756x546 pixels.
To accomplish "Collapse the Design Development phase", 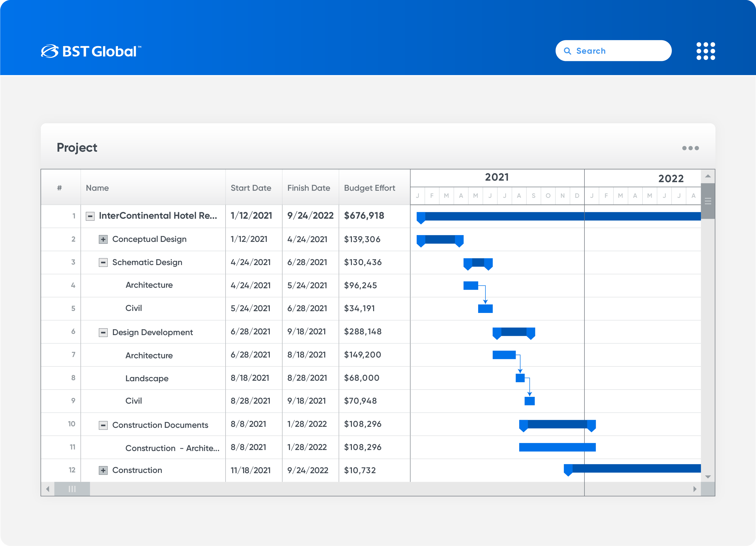I will 103,332.
